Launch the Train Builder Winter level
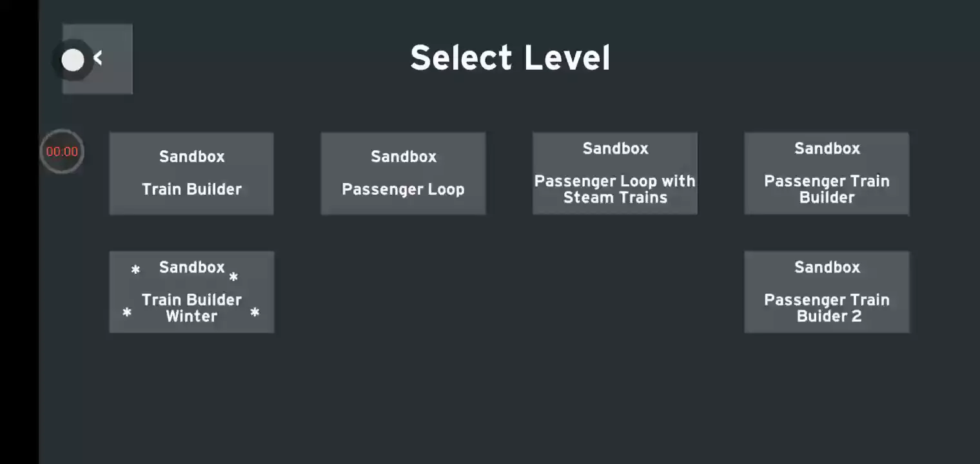Screen dimensions: 980x464 (x=191, y=293)
